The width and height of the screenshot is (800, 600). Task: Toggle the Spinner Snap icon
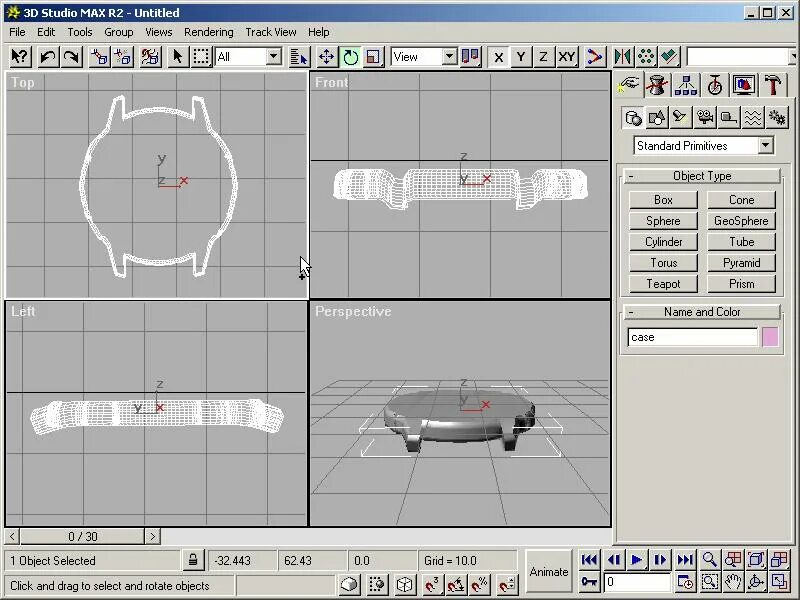507,584
